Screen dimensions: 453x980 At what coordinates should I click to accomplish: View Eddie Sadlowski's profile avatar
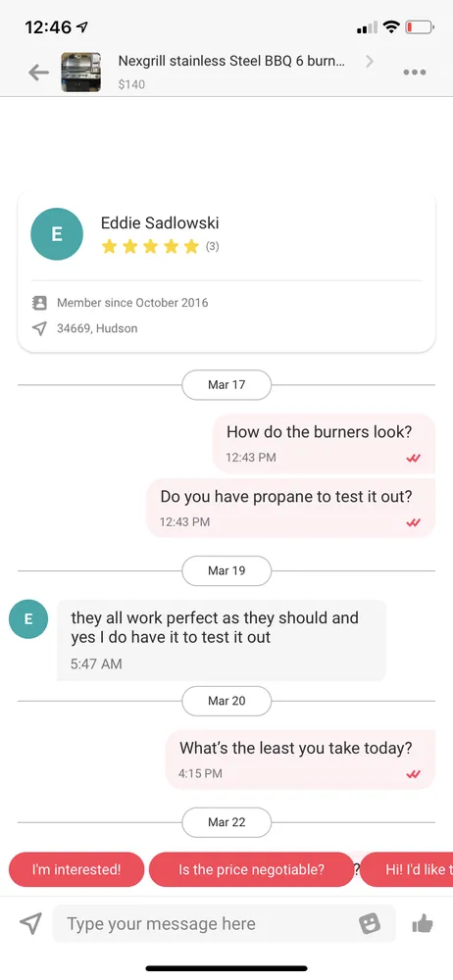point(56,234)
